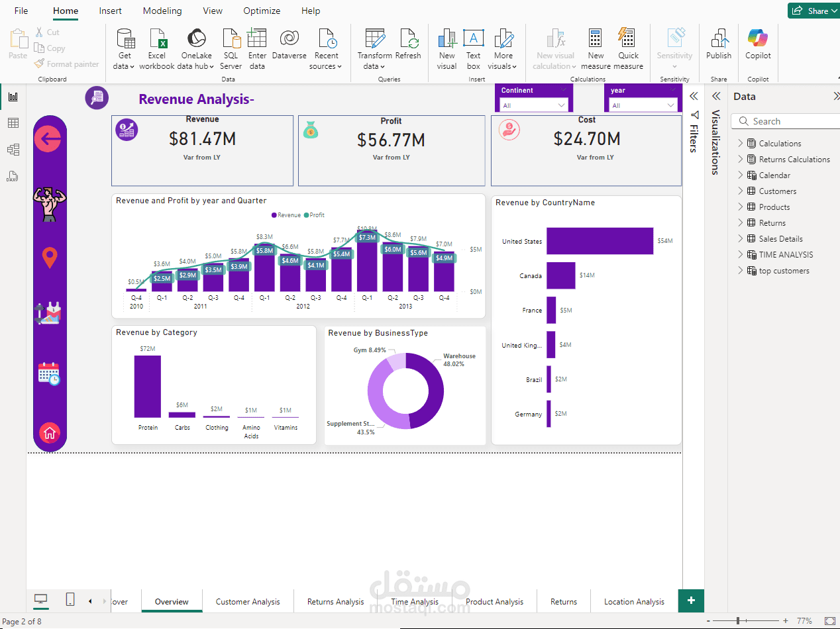Open More visuals menu

(503, 50)
